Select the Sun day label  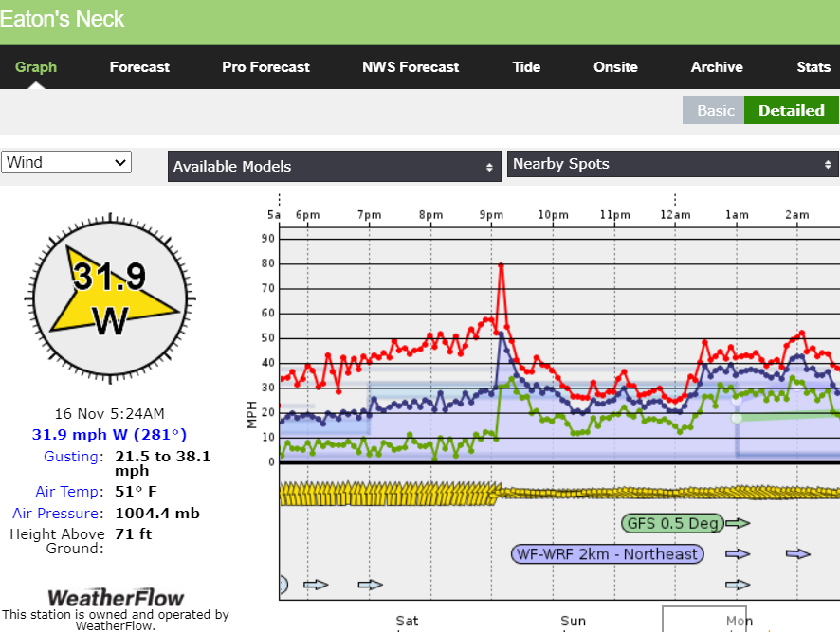(574, 621)
